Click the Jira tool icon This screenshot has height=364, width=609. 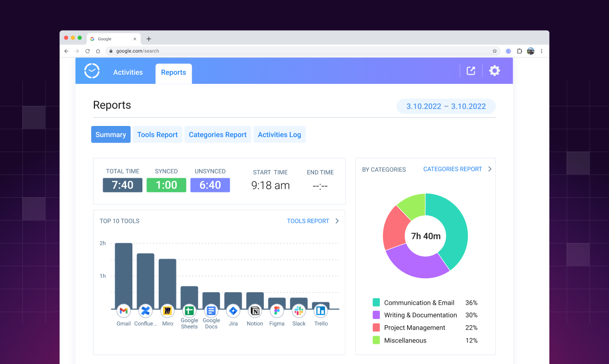(233, 311)
